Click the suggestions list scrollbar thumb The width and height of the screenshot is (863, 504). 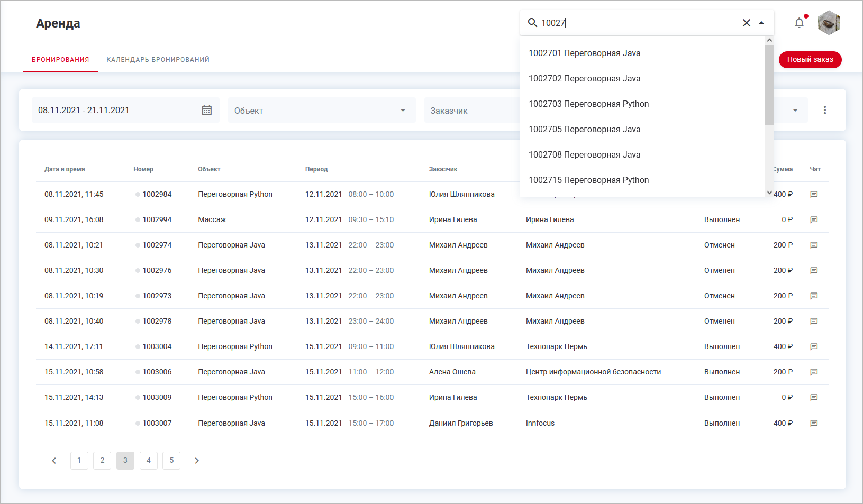click(769, 85)
